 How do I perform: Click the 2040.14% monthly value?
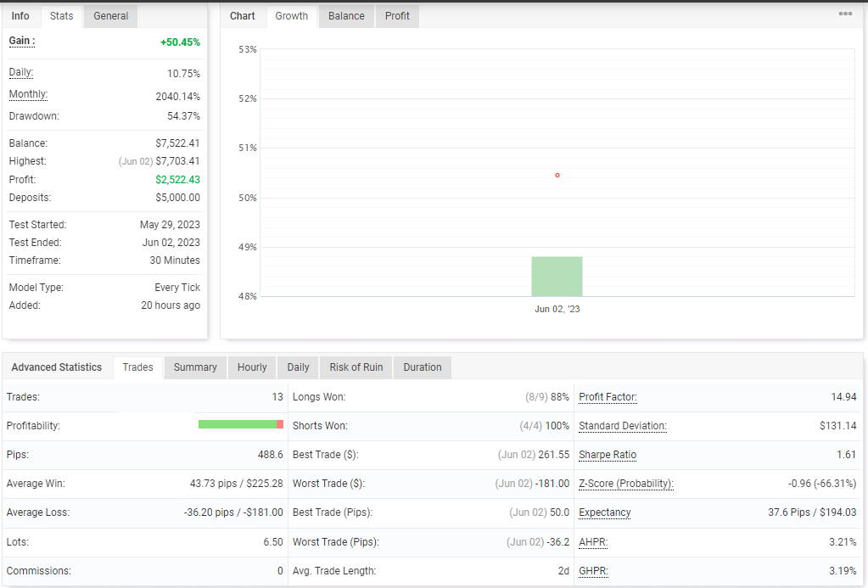tap(177, 97)
